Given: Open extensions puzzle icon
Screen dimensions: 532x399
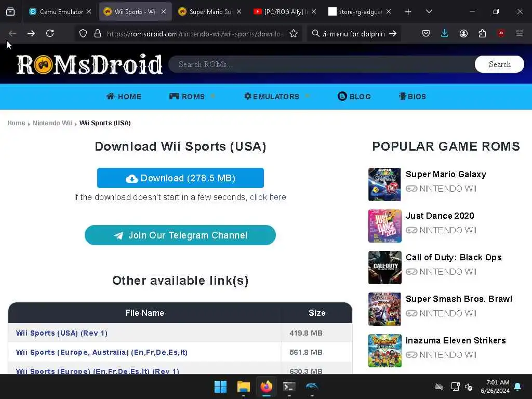Looking at the screenshot, I should click(x=482, y=33).
